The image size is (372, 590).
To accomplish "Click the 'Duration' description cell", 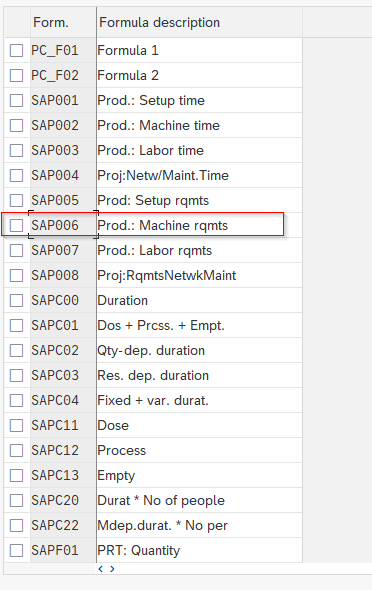I will tap(199, 300).
